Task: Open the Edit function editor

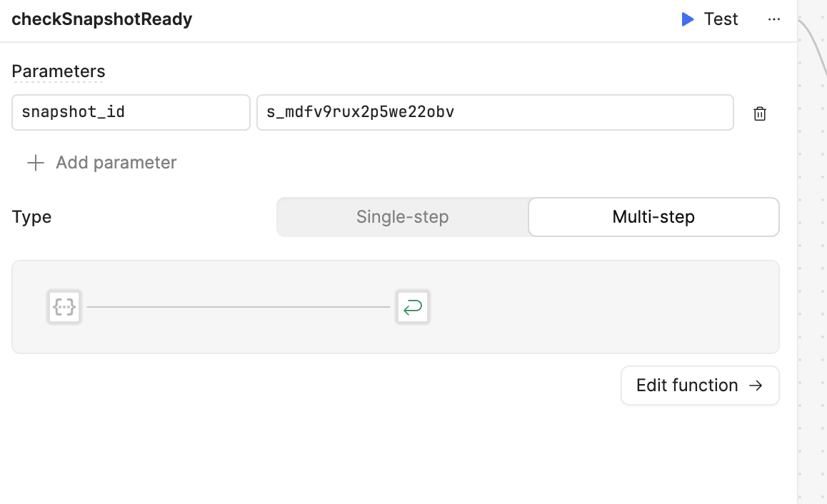Action: tap(700, 385)
